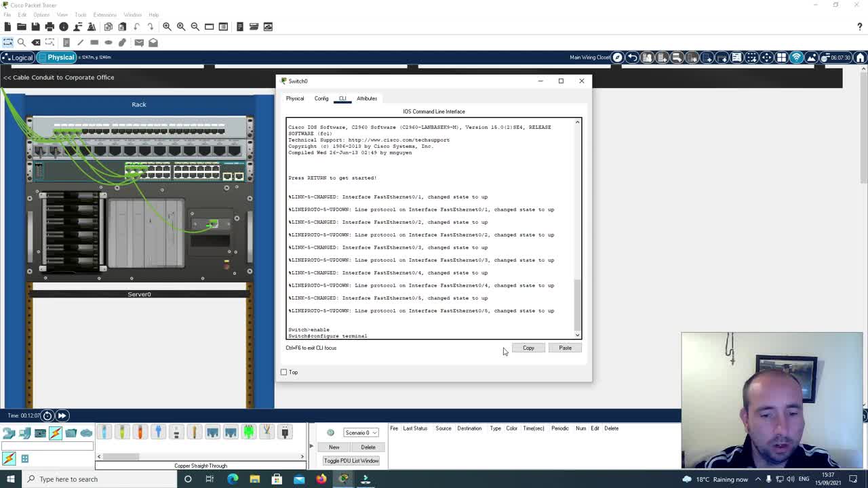Expand the PDU list panel arrow

click(311, 446)
